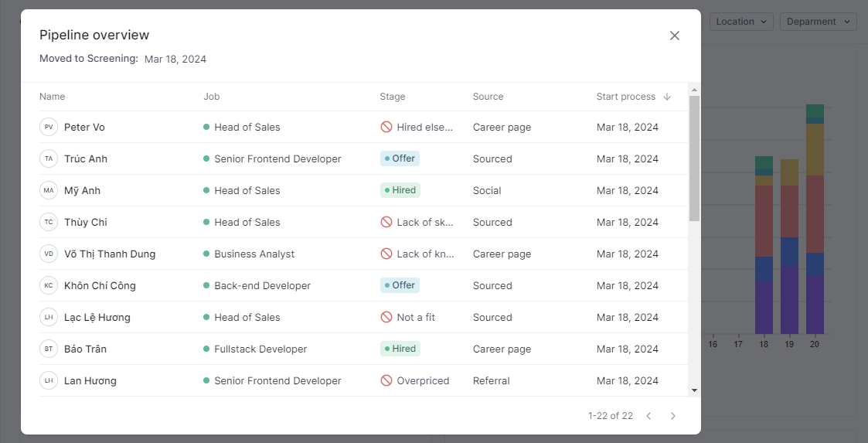Viewport: 868px width, 443px height.
Task: Open Thùy Chi's candidate name
Action: click(x=86, y=222)
